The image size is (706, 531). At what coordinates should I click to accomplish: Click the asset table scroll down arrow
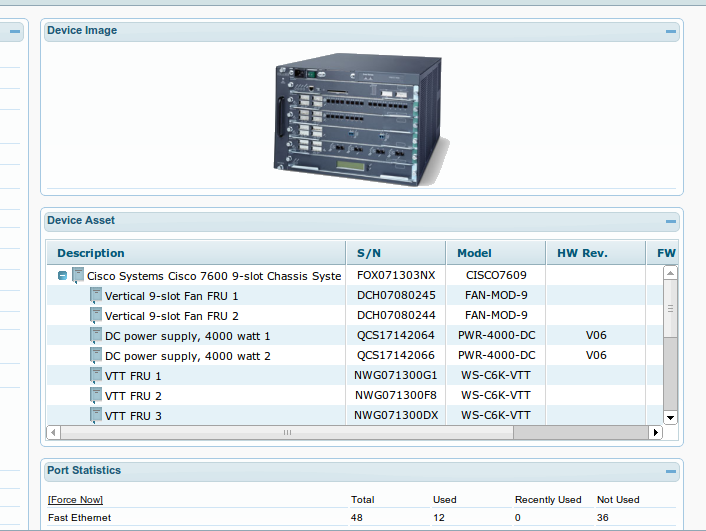click(x=670, y=418)
